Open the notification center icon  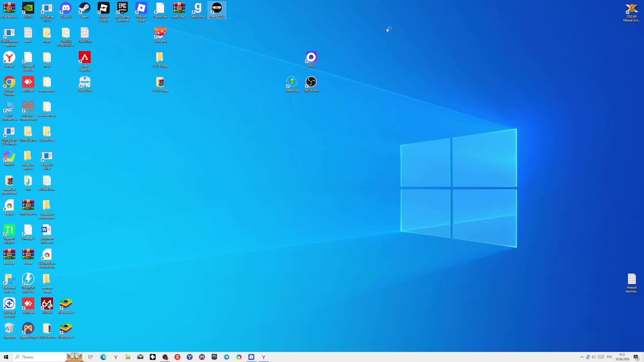[636, 357]
